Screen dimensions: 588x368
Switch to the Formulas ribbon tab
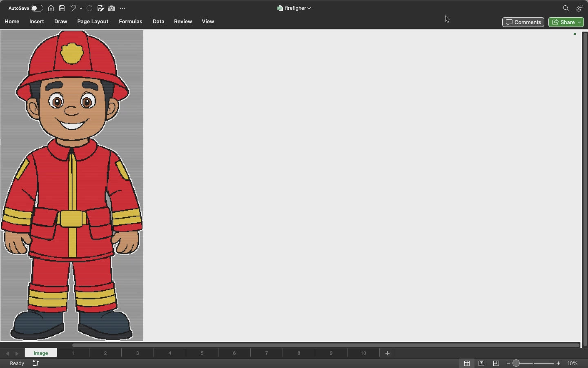[130, 22]
